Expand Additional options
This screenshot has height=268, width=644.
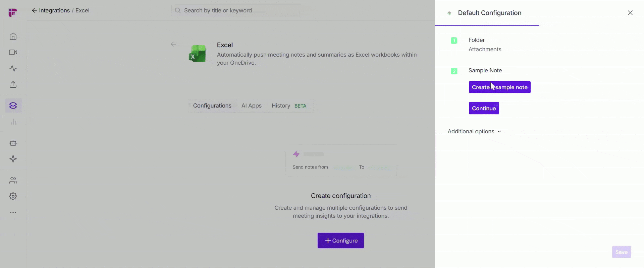click(474, 131)
